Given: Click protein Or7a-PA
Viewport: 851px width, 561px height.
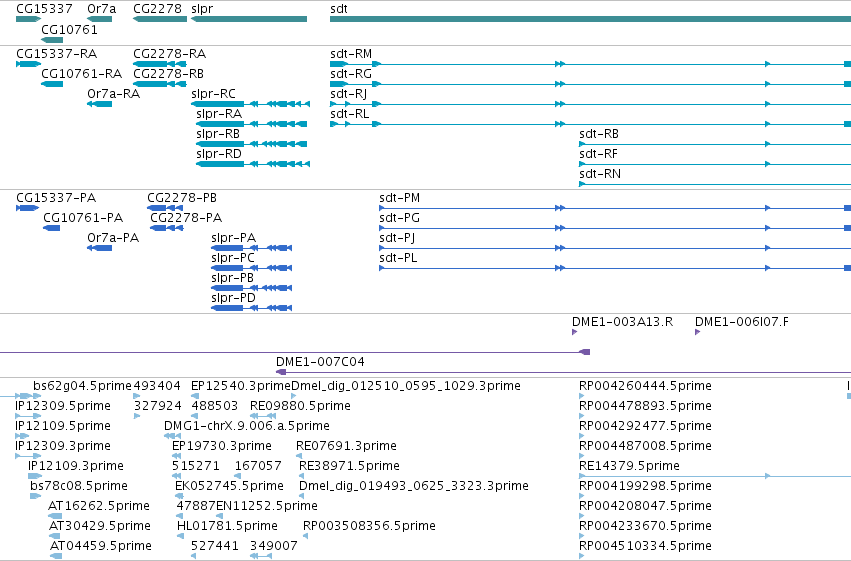Looking at the screenshot, I should [113, 238].
